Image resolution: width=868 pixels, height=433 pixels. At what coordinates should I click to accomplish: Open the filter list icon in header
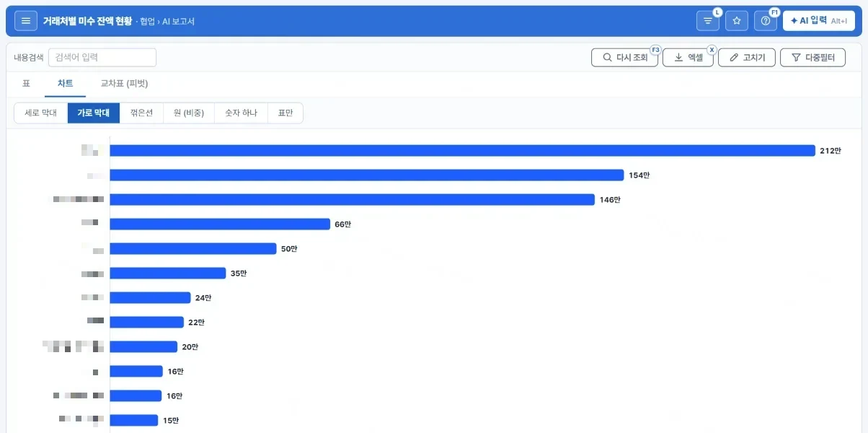708,21
